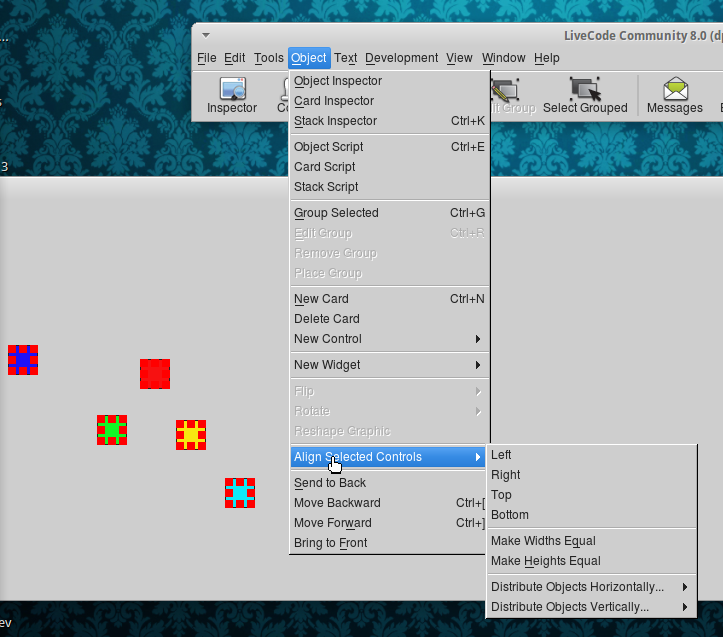The height and width of the screenshot is (637, 723).
Task: Click the Select Grouped toolbar icon
Action: click(585, 95)
